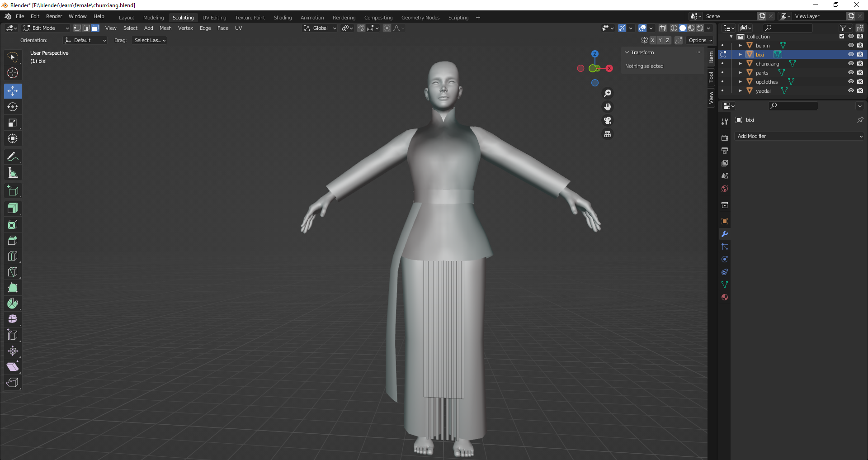Choose the Extrude Region tool
This screenshot has width=868, height=460.
tap(13, 209)
